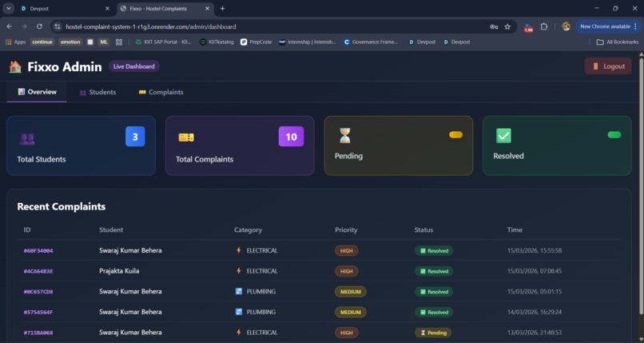Click the Total Students people icon
The width and height of the screenshot is (644, 343).
[x=27, y=139]
